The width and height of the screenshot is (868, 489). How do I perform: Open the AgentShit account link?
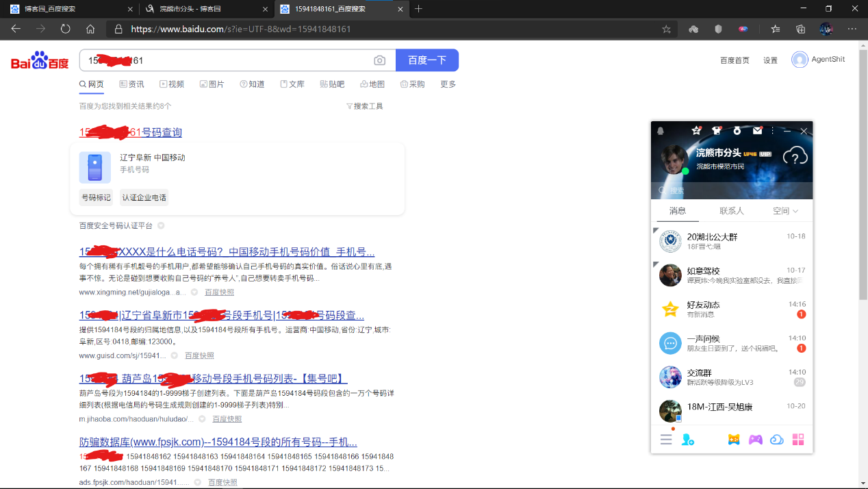(x=818, y=60)
